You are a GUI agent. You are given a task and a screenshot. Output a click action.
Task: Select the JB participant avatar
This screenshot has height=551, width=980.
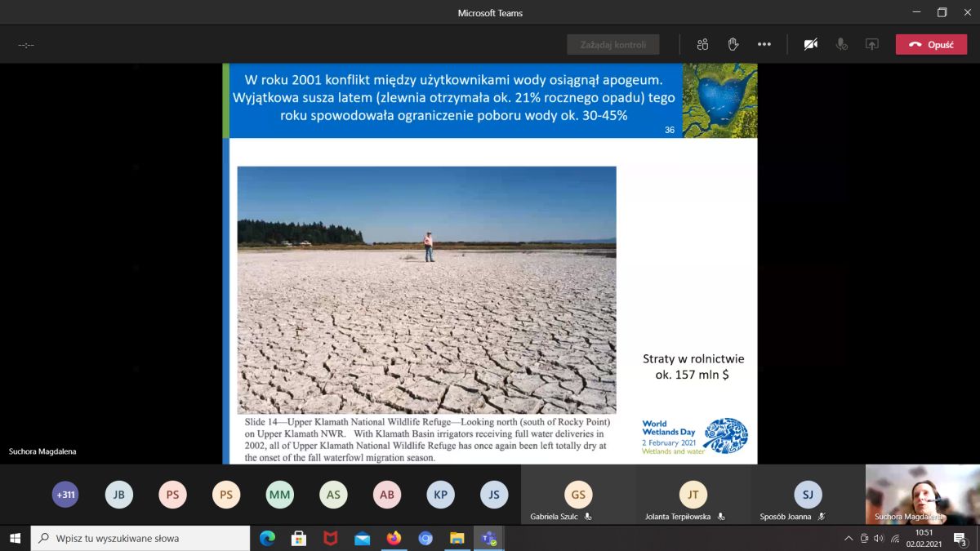(x=119, y=495)
